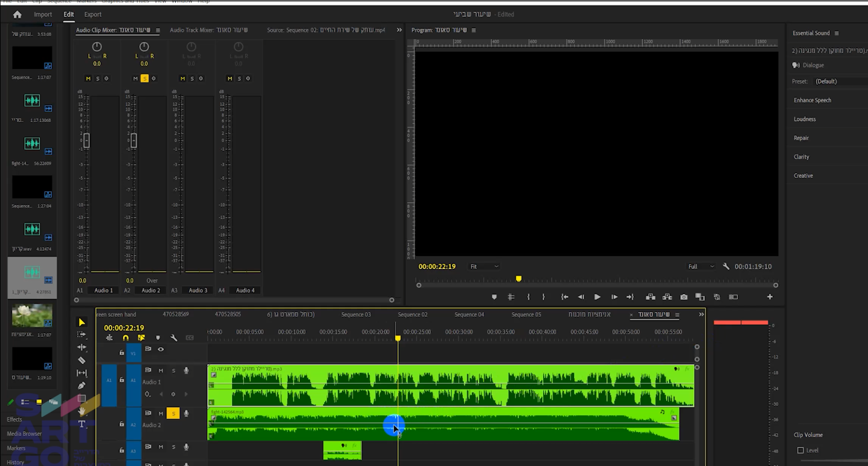Click the Audio 1 volume fader
Image resolution: width=868 pixels, height=466 pixels.
coord(87,140)
